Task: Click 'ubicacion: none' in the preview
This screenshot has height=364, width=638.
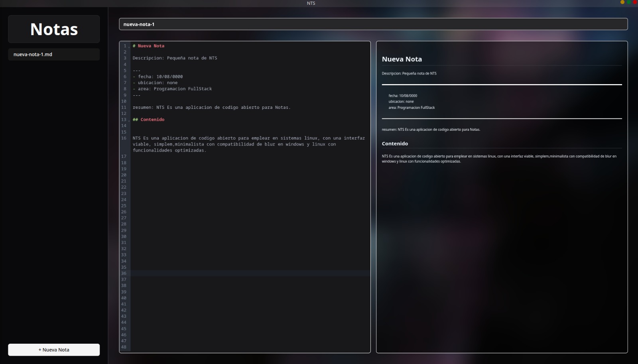Action: pos(401,102)
